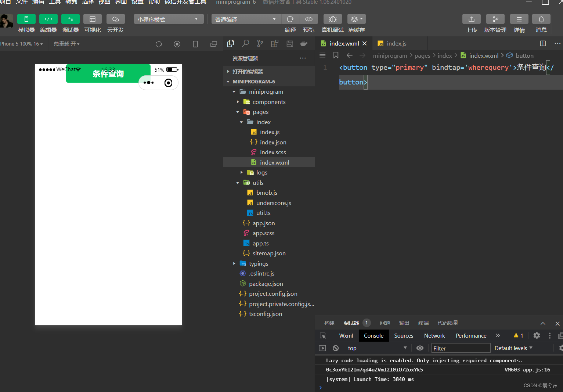Toggle the visualization panel button

click(93, 19)
